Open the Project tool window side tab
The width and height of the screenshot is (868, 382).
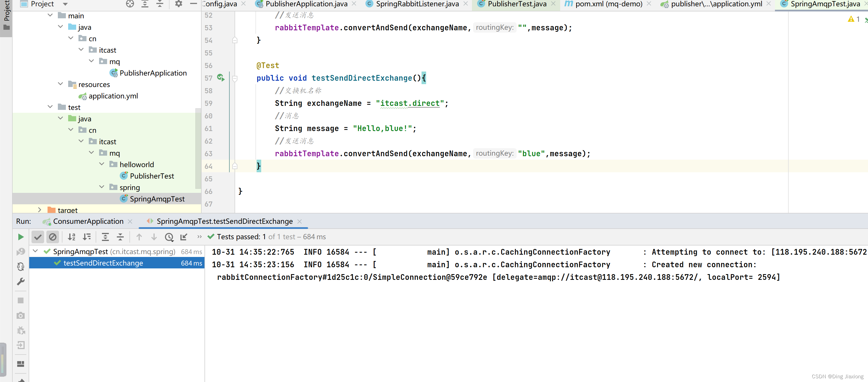click(6, 16)
